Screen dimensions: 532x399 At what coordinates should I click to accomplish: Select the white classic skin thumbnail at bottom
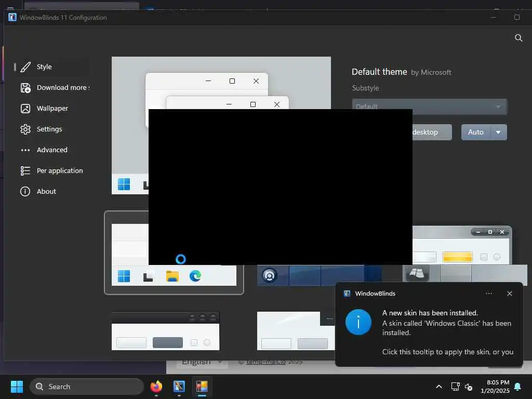point(296,331)
